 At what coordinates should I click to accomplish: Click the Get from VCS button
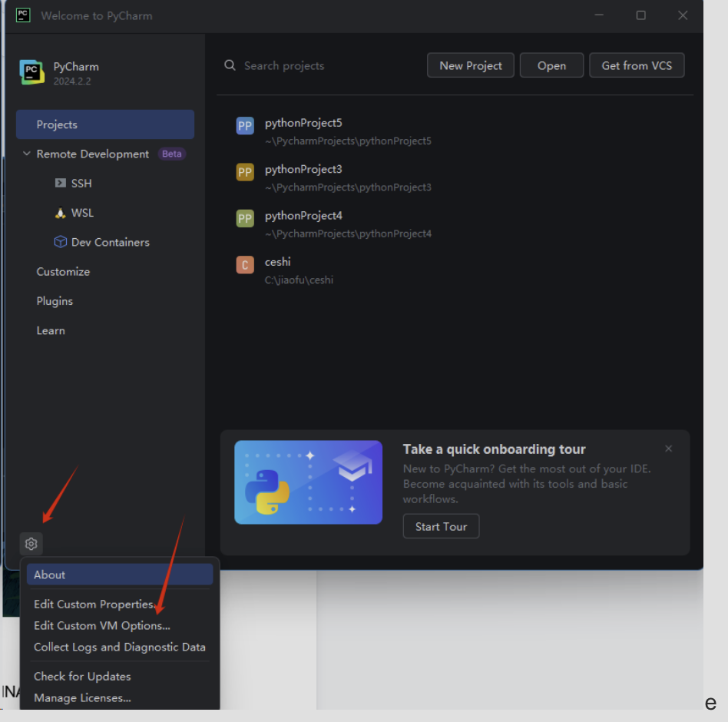point(637,65)
